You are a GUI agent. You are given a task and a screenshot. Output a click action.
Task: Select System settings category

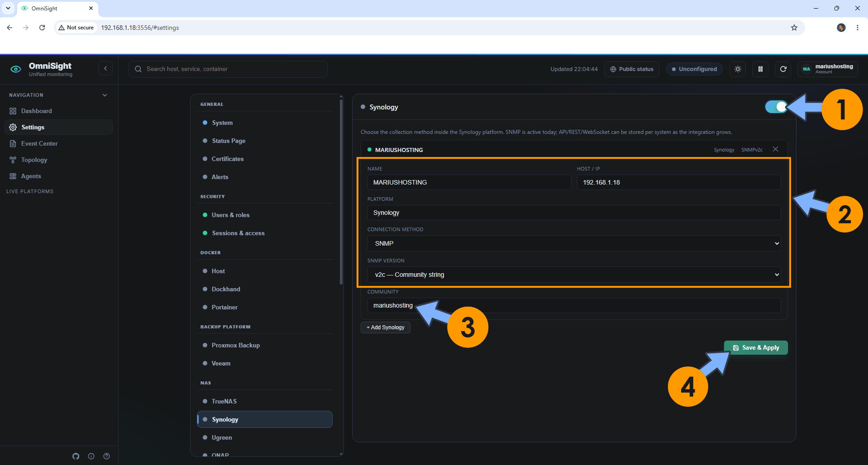tap(265, 123)
